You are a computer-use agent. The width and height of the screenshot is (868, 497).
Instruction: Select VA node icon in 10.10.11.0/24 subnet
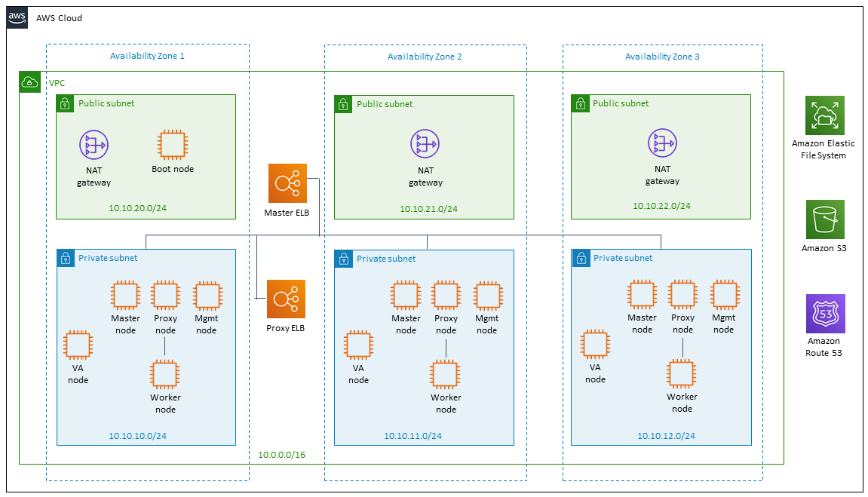[x=358, y=345]
